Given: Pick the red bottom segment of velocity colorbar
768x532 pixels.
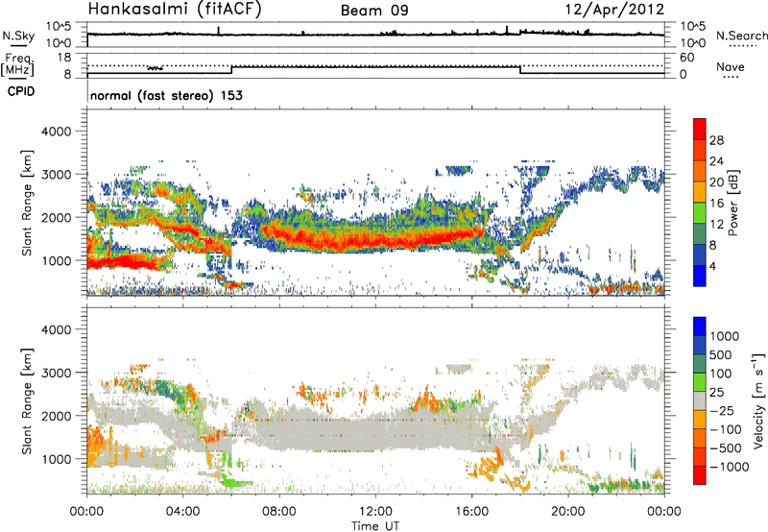Looking at the screenshot, I should 700,475.
